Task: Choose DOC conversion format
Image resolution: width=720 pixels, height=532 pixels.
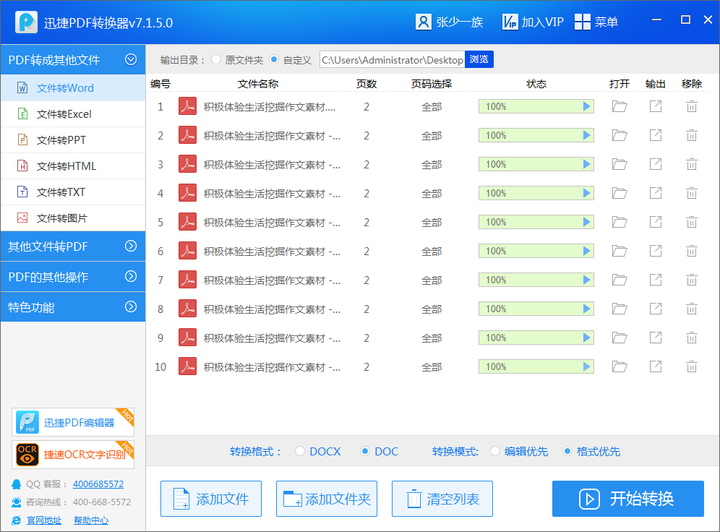Action: click(365, 451)
